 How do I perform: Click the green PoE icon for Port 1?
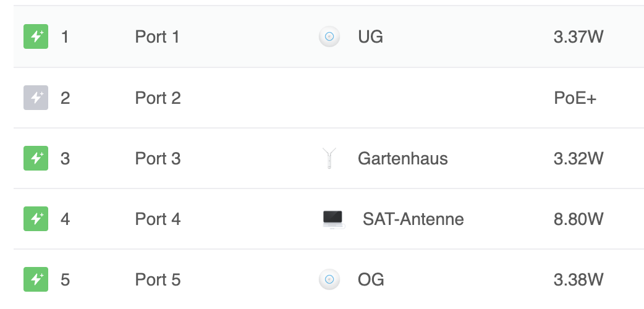click(x=35, y=37)
